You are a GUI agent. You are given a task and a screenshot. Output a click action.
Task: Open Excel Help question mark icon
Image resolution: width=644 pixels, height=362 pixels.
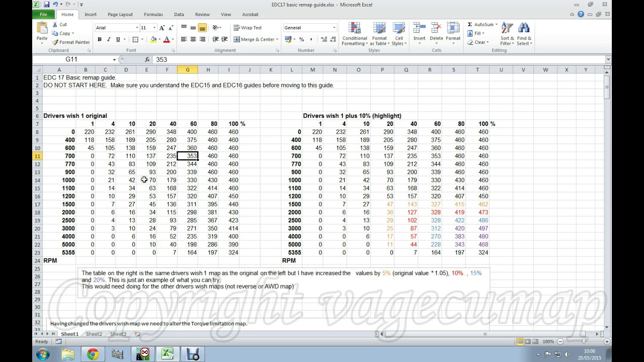[581, 15]
